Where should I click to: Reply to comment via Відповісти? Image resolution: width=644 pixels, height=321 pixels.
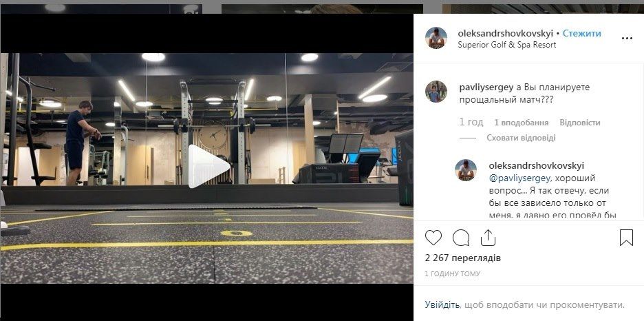[580, 123]
